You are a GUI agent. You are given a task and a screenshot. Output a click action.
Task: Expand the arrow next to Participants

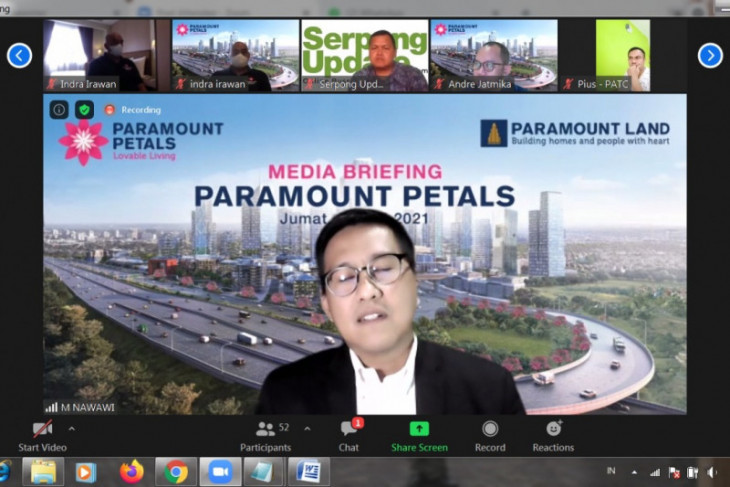tap(307, 428)
